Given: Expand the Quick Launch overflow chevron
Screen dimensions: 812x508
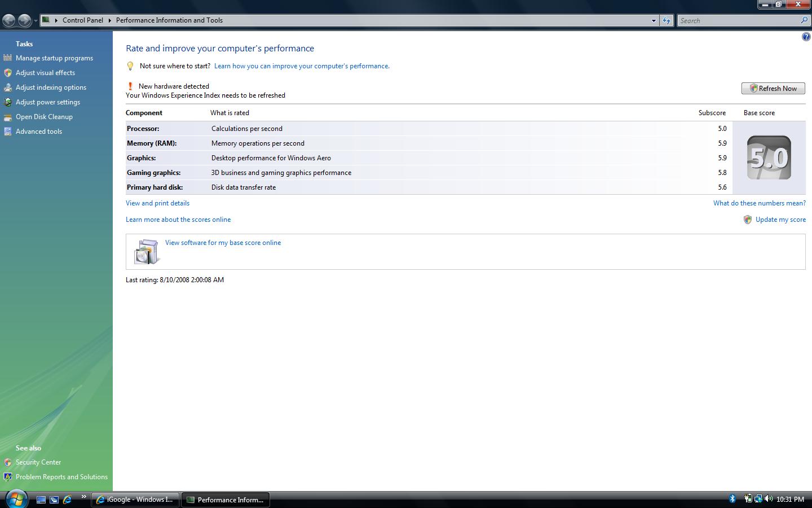Looking at the screenshot, I should click(x=83, y=497).
